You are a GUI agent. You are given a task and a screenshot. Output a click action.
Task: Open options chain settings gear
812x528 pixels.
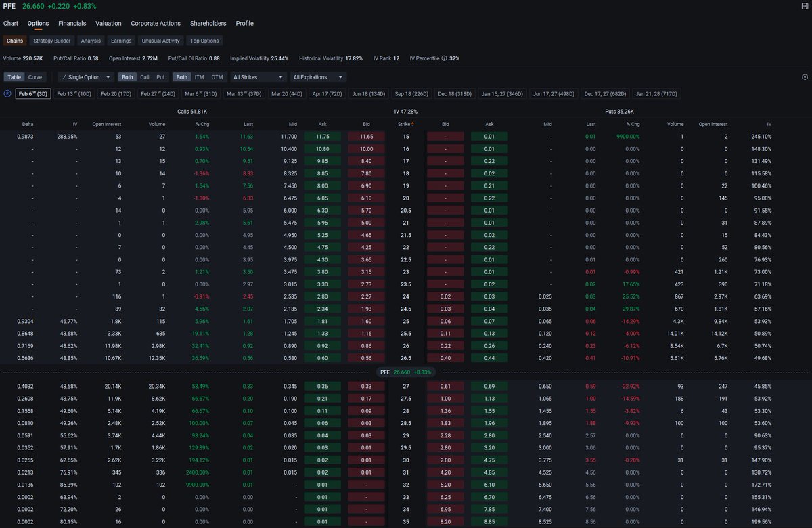805,77
